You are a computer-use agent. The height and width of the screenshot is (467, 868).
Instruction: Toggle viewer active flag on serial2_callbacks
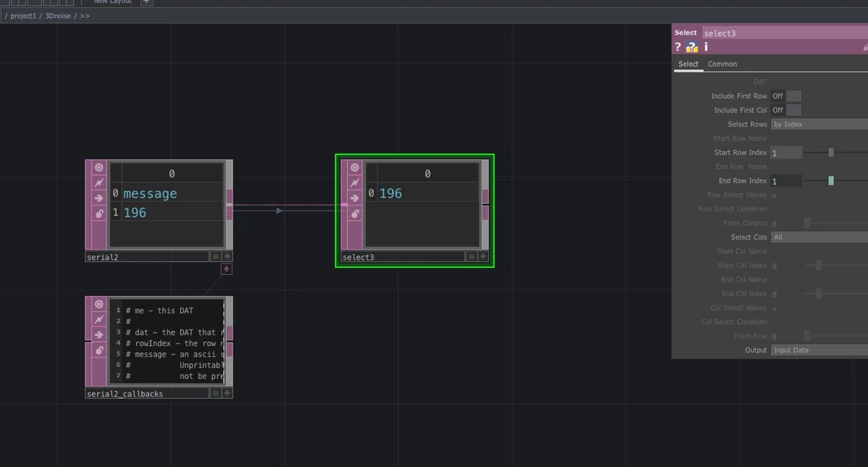coord(99,304)
